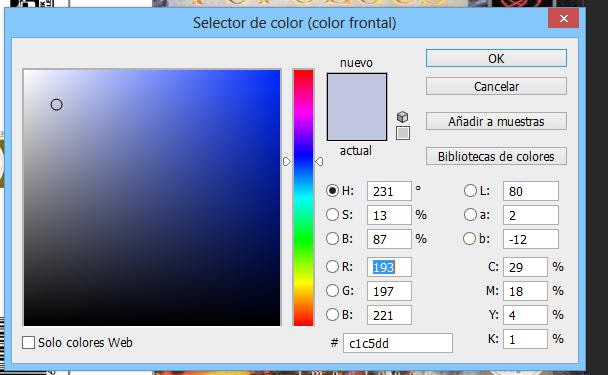
Task: Select the B brightness radio button
Action: [x=332, y=239]
